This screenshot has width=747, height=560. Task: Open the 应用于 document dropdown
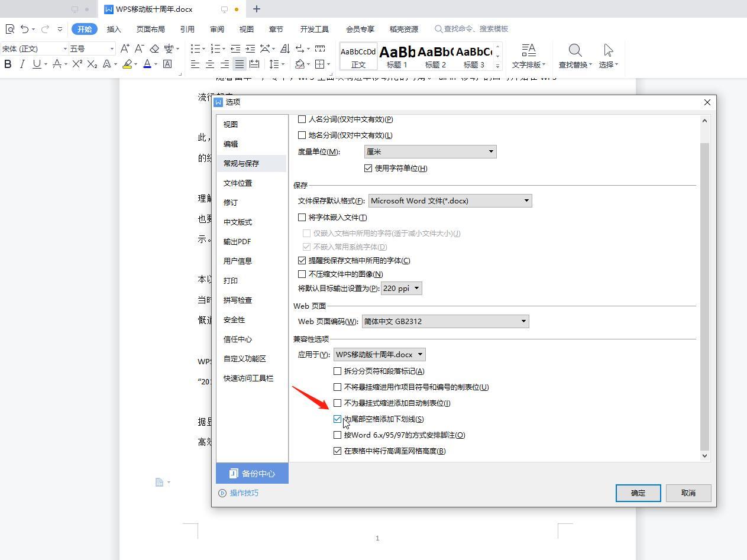[x=380, y=354]
